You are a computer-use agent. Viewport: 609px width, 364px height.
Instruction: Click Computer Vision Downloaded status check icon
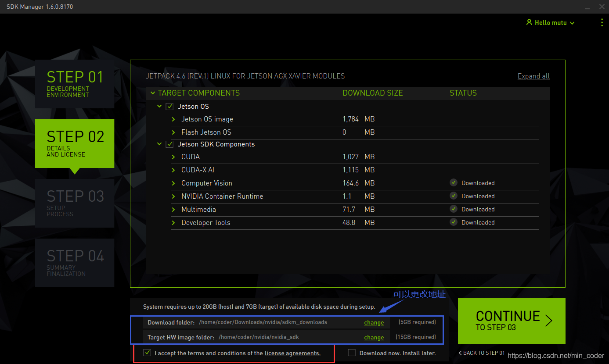click(454, 183)
